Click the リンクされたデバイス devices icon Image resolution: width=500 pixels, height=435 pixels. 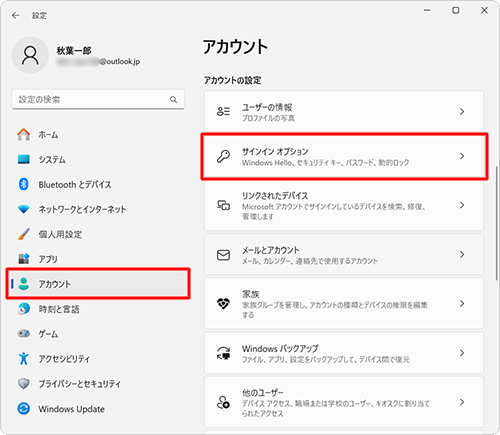(223, 205)
